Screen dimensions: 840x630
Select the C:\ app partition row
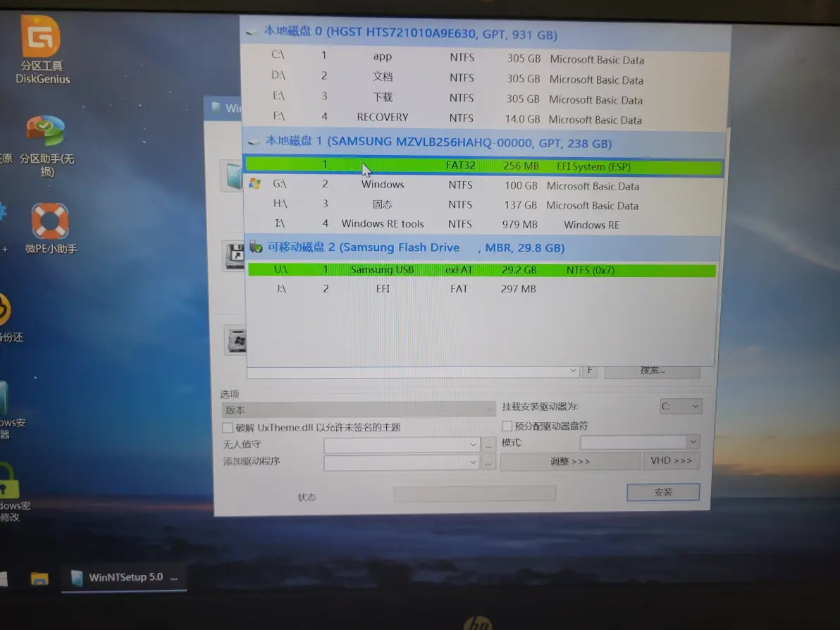click(485, 57)
